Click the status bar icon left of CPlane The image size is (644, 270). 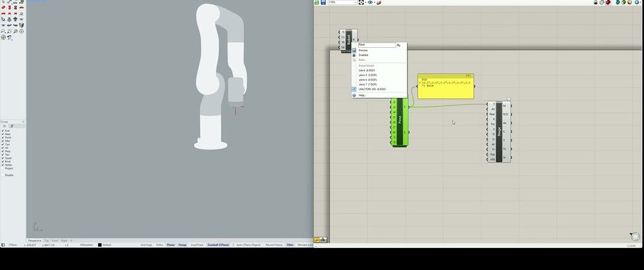click(3, 245)
